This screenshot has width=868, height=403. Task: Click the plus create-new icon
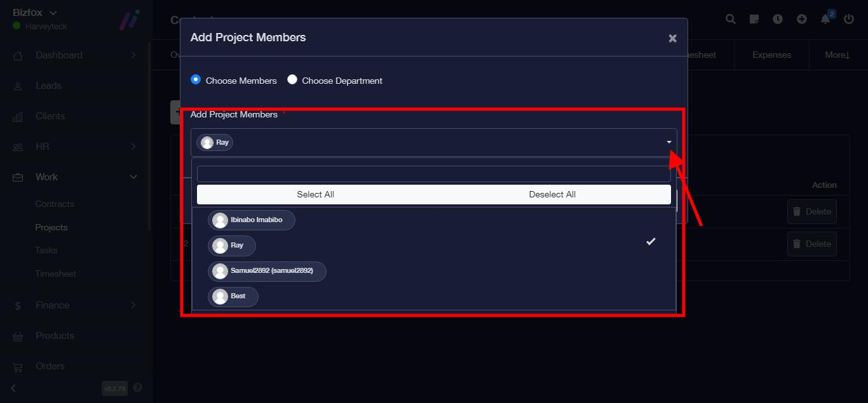click(802, 19)
